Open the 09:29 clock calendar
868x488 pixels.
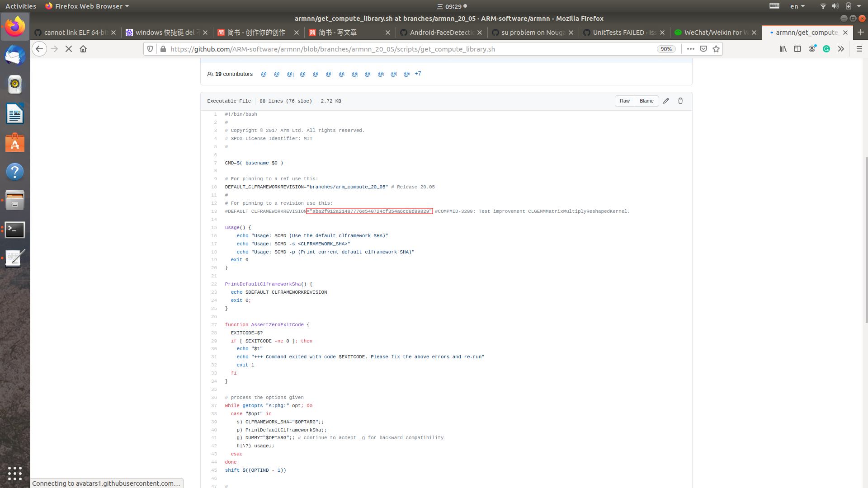click(x=452, y=6)
